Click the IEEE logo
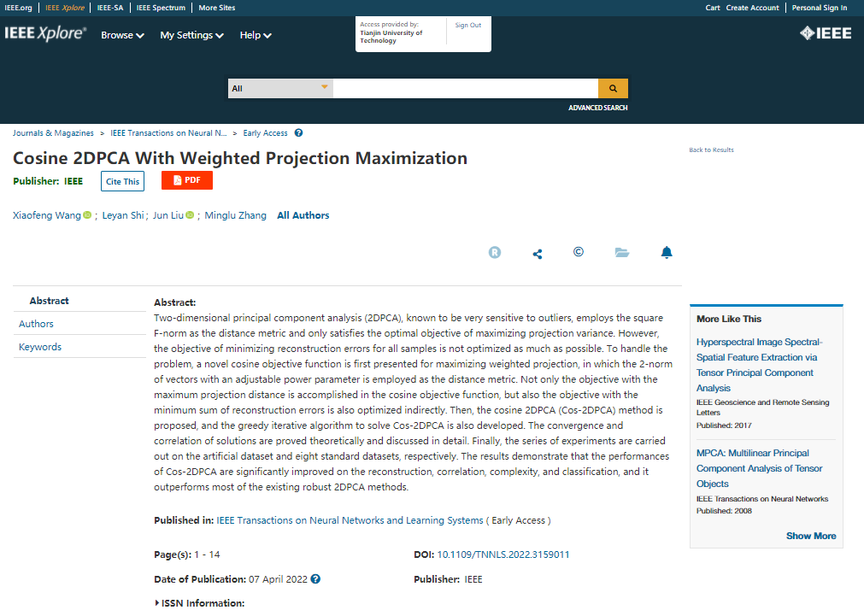Viewport: 864px width, 616px height. point(825,33)
